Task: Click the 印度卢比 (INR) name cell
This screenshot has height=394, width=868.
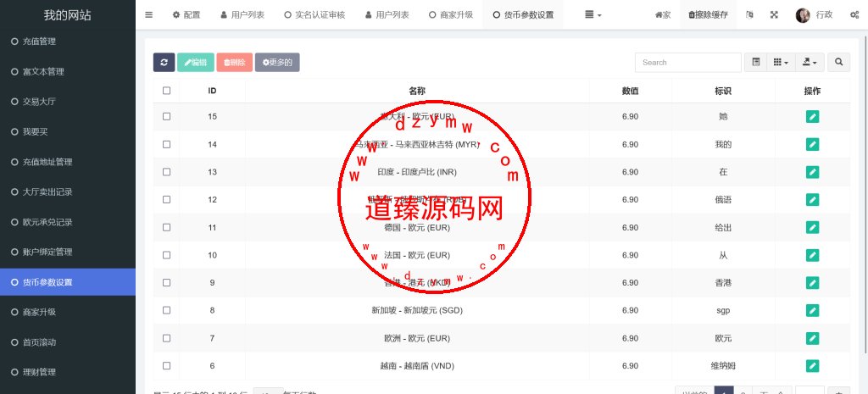Action: (417, 172)
